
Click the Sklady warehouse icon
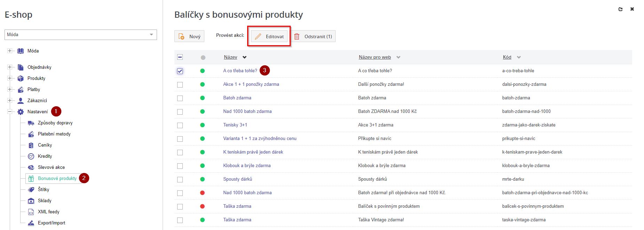[x=31, y=201]
